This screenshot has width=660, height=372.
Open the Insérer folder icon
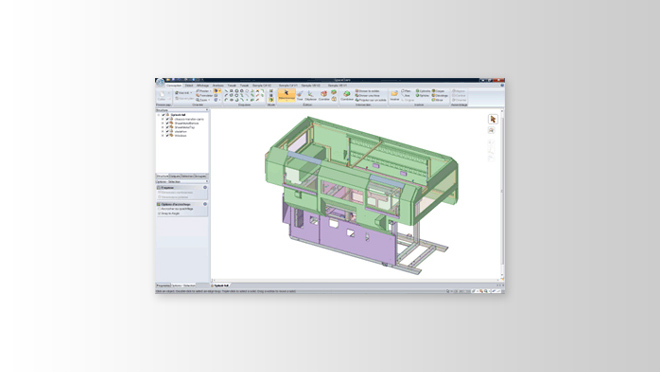[394, 95]
